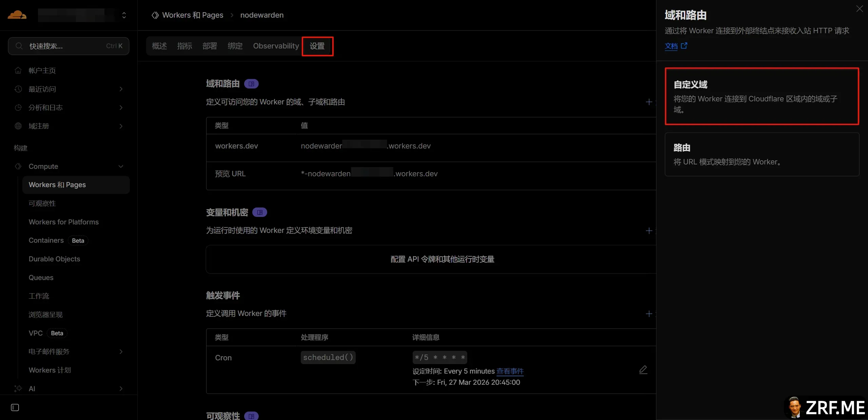Open Workers 计划 in the sidebar

(50, 370)
